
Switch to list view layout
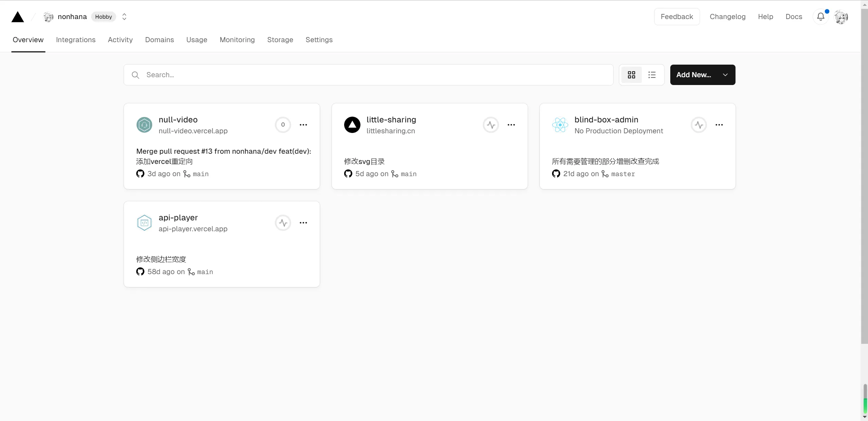[652, 75]
